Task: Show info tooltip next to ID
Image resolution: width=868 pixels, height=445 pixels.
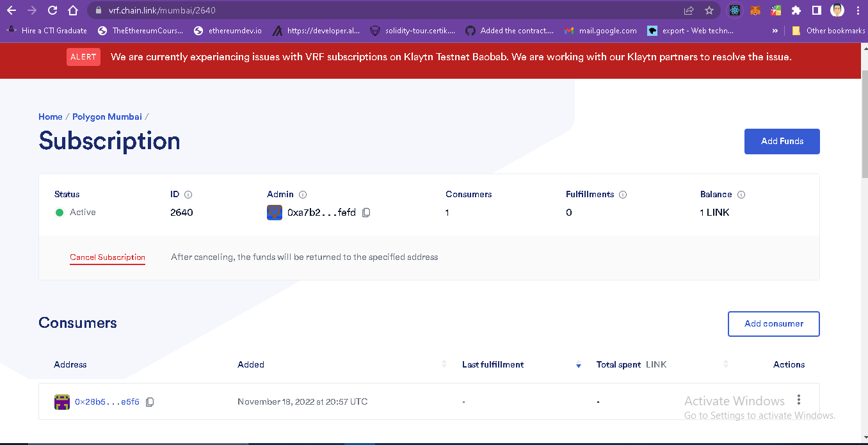Action: (188, 195)
